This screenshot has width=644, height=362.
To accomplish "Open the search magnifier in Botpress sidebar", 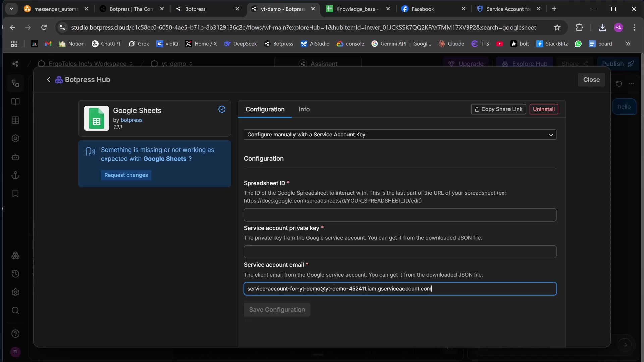I will click(x=15, y=310).
